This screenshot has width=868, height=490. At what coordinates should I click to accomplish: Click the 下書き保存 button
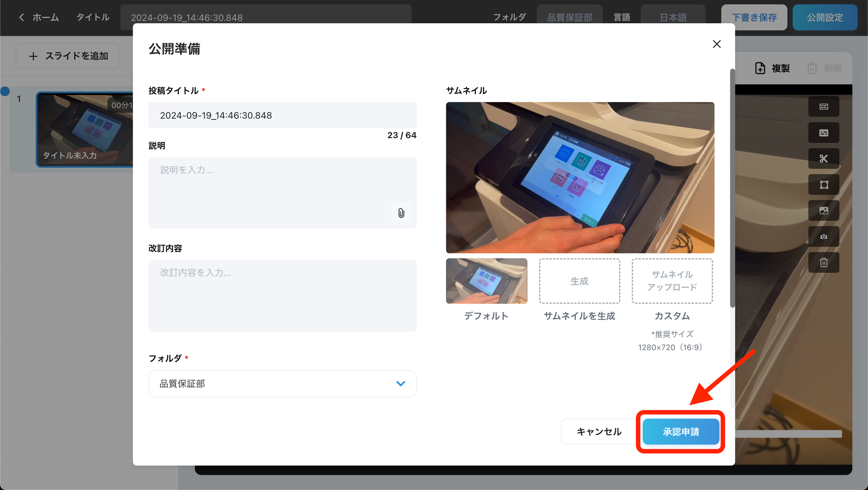pyautogui.click(x=754, y=17)
